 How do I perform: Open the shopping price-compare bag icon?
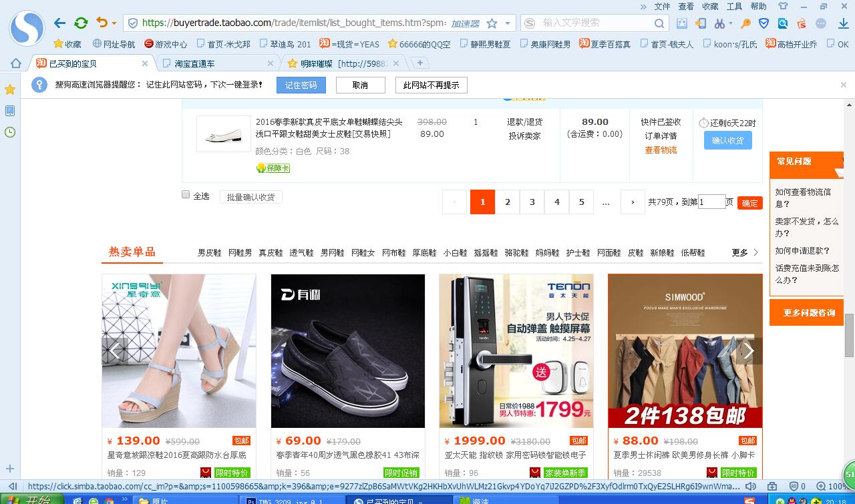coord(801,23)
